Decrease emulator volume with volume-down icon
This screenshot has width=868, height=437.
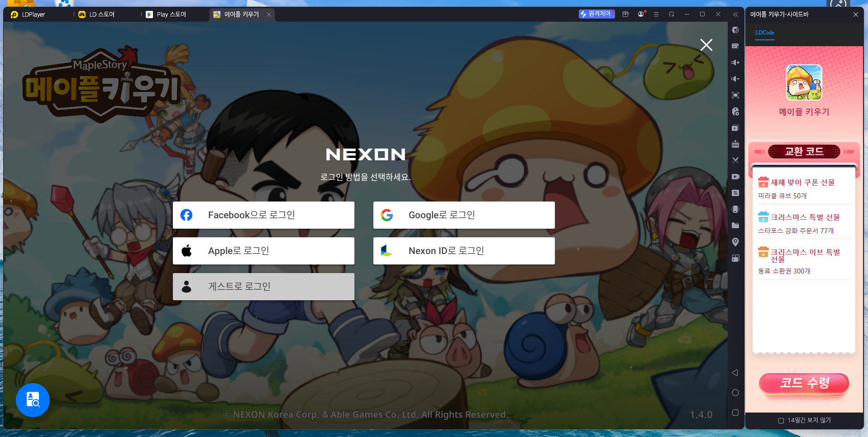735,79
